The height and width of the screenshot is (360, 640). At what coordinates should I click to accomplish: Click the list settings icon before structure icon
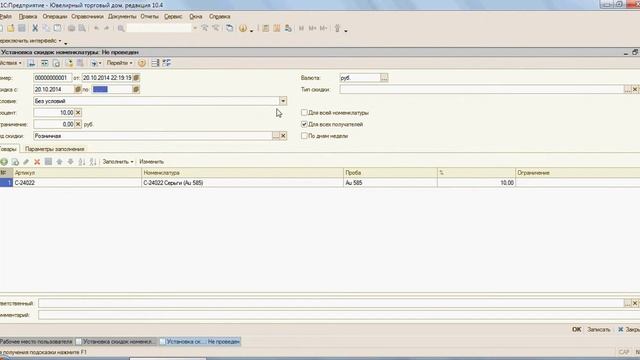coord(155,63)
